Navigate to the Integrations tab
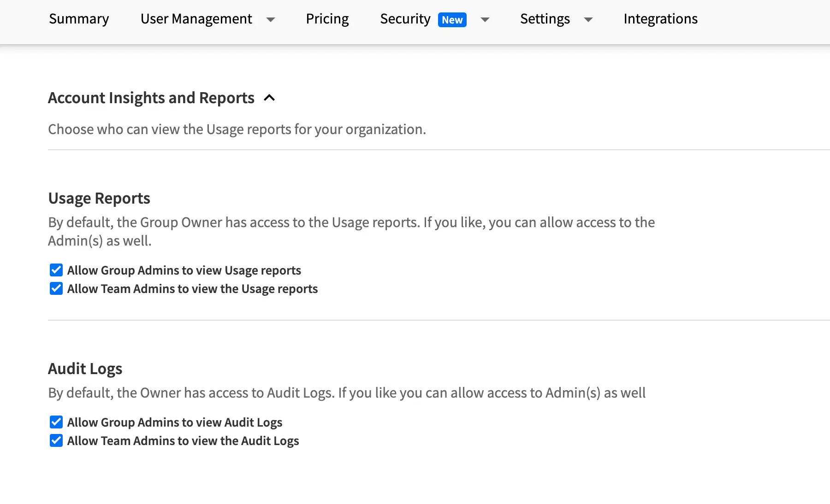Screen dimensions: 830x504 point(660,19)
